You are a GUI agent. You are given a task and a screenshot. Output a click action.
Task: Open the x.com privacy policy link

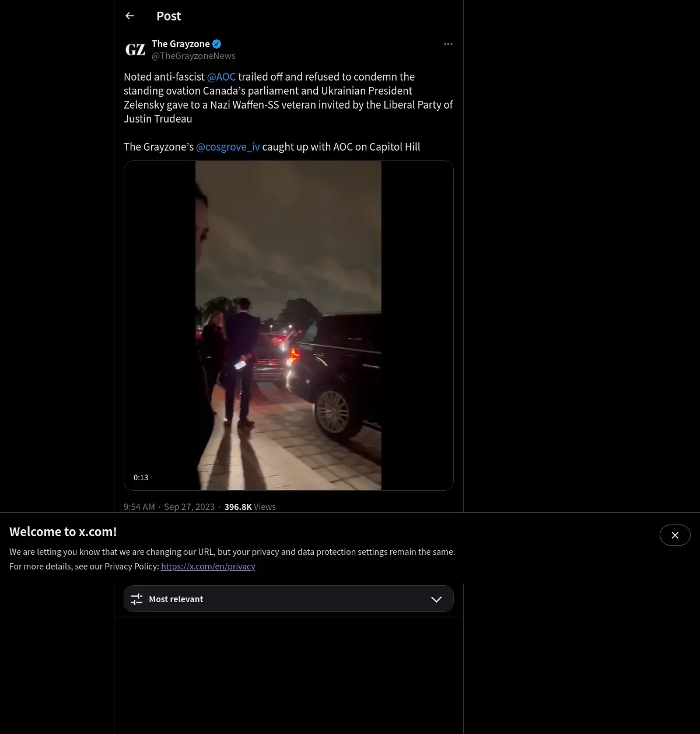pyautogui.click(x=208, y=567)
